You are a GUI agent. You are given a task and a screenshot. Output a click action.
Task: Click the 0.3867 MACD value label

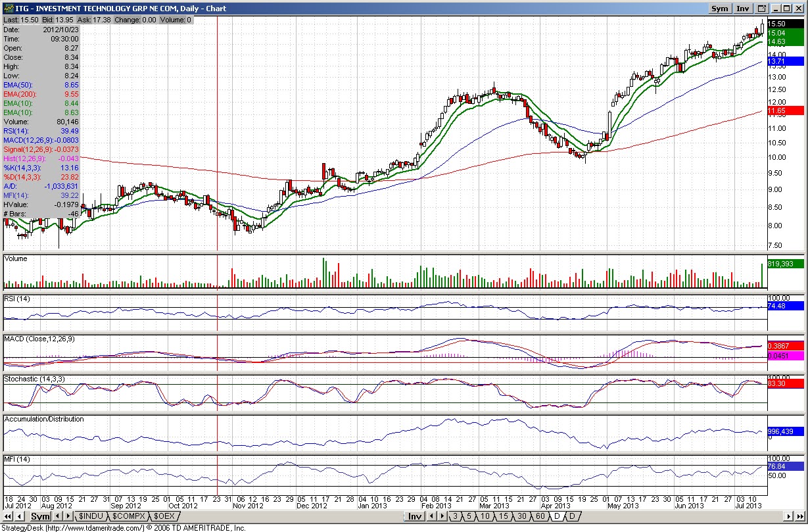(x=785, y=346)
